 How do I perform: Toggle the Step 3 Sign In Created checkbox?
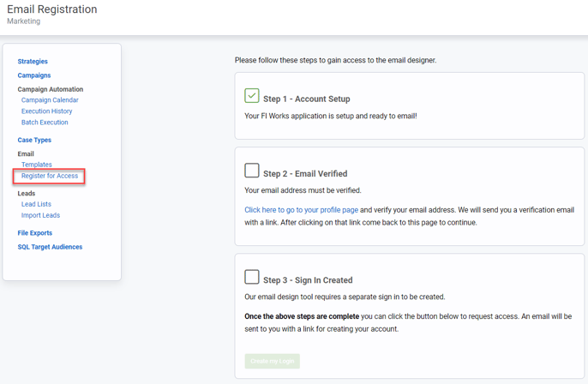click(252, 277)
